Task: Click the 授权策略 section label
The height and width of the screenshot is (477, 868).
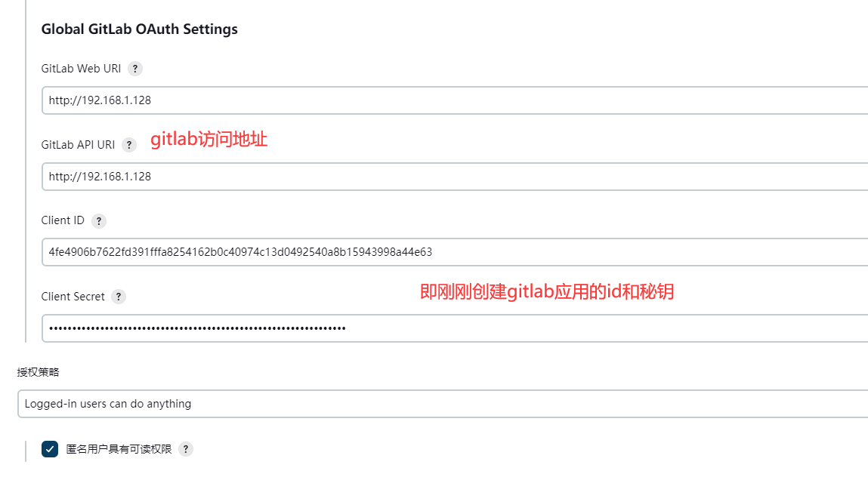Action: click(x=38, y=372)
